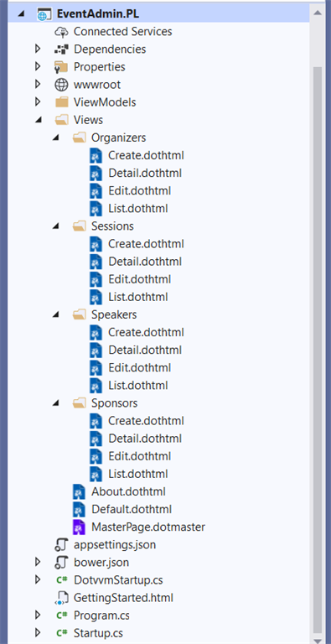The image size is (331, 644).
Task: Select Detail.dothtml under Sponsors
Action: pos(145,439)
